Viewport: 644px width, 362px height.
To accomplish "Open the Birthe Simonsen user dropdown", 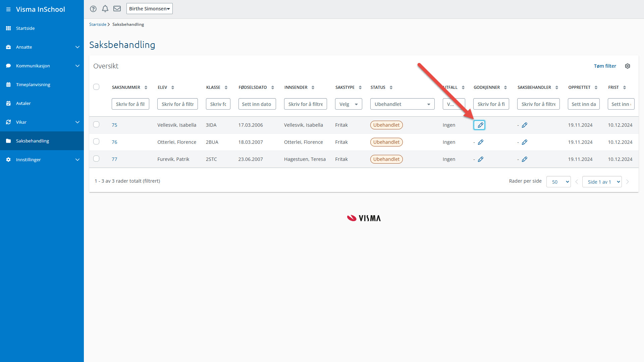I will pyautogui.click(x=149, y=9).
